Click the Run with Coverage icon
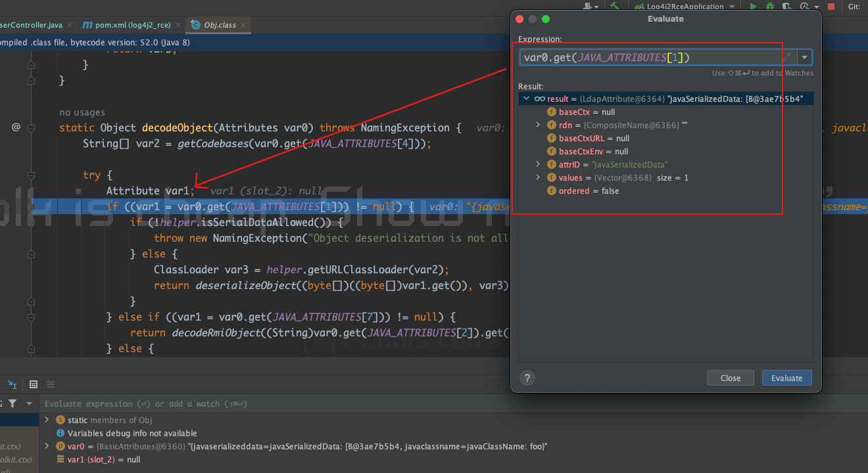This screenshot has height=473, width=868. tap(788, 7)
